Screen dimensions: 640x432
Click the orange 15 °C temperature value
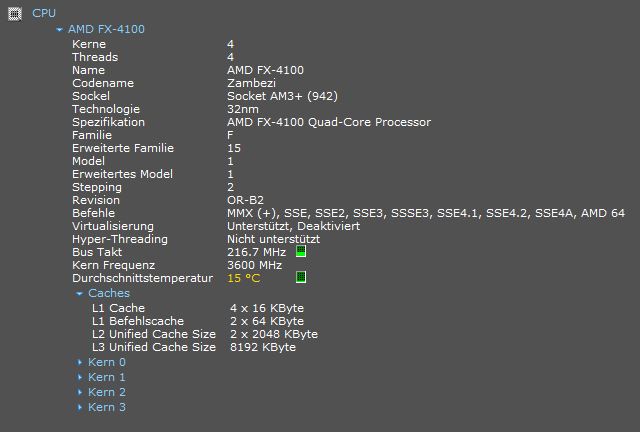243,278
